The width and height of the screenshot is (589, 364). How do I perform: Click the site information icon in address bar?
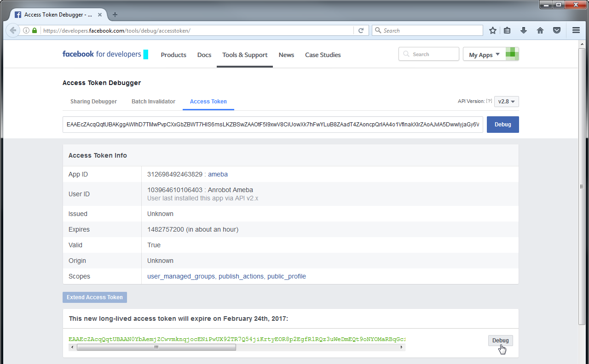coord(26,31)
